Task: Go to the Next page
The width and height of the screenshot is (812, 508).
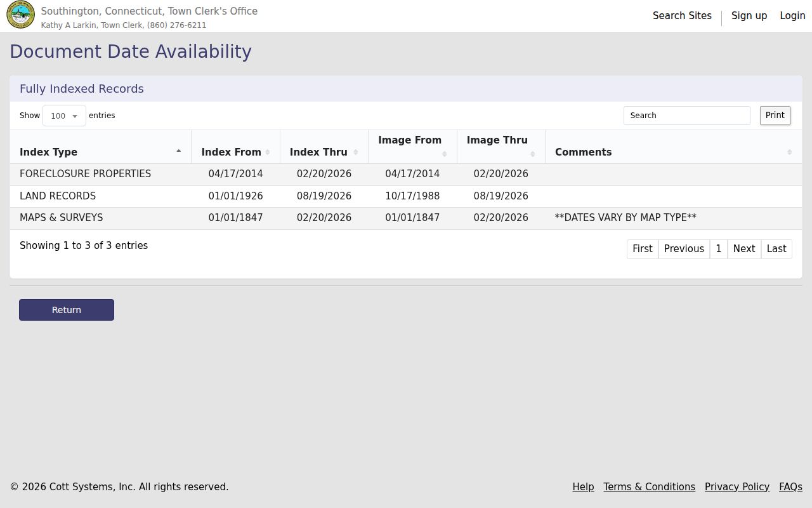Action: [x=744, y=249]
